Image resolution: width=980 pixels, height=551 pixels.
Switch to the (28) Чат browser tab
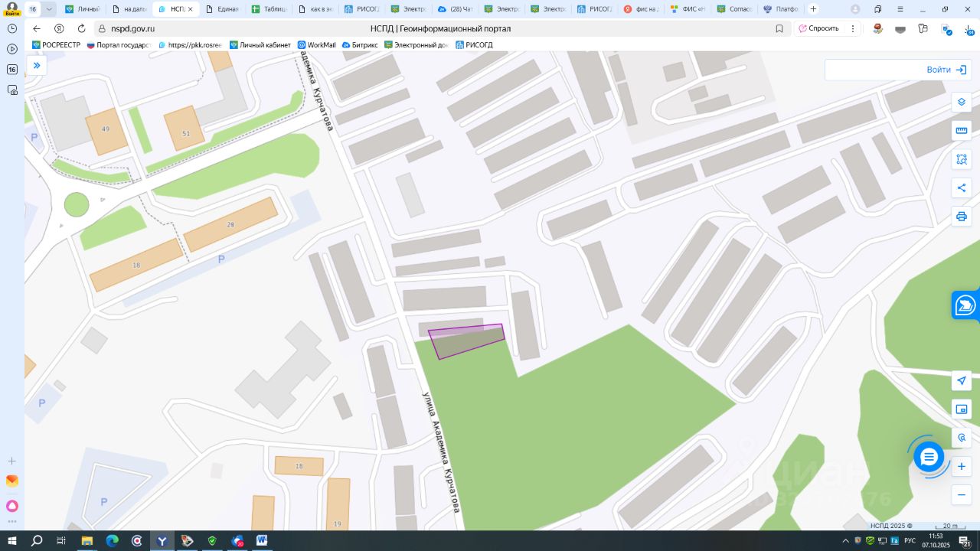click(456, 9)
